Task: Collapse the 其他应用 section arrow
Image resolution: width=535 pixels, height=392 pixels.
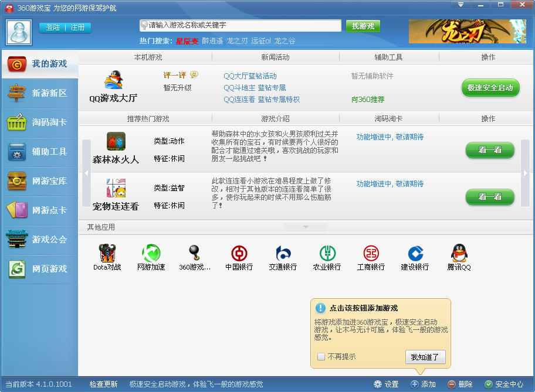Action: click(x=306, y=227)
